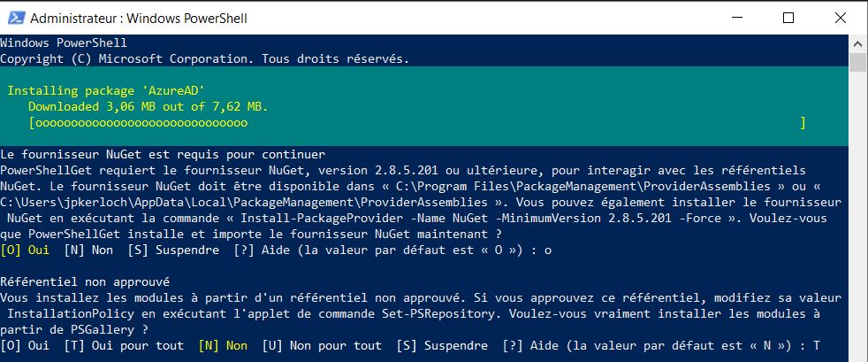Viewport: 868px width, 362px height.
Task: Click the '[T] Oui pour tout' option
Action: click(126, 345)
